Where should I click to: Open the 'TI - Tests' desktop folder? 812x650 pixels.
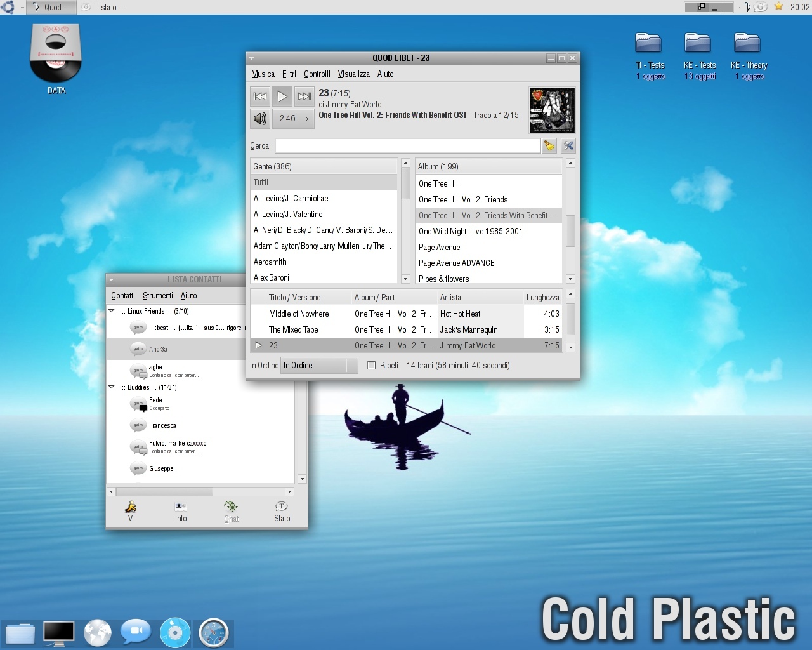point(650,56)
